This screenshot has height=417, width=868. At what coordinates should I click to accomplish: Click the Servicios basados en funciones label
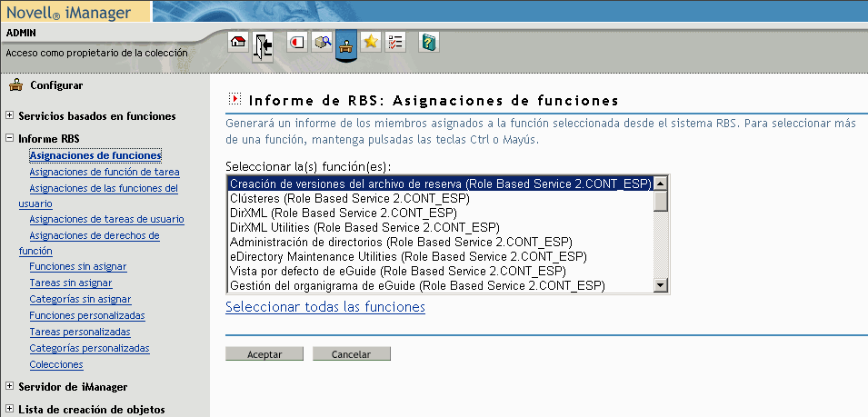[97, 116]
